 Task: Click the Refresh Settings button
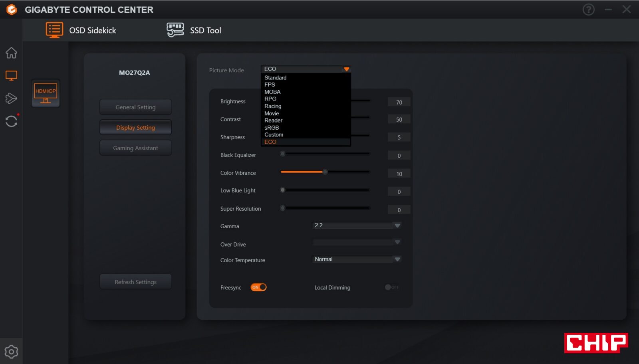click(x=135, y=282)
